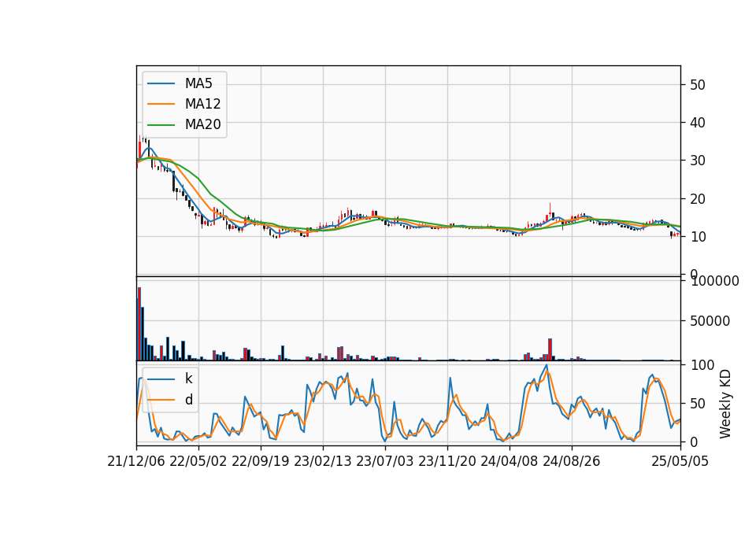This screenshot has height=543, width=756.
Task: Click the 24/08/26 date tick label
Action: pos(572,461)
